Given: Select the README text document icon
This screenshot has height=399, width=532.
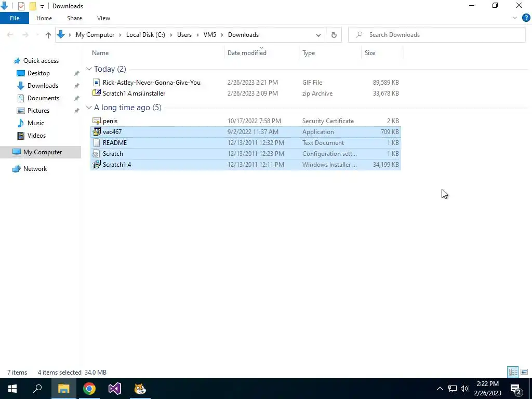Looking at the screenshot, I should tap(97, 143).
